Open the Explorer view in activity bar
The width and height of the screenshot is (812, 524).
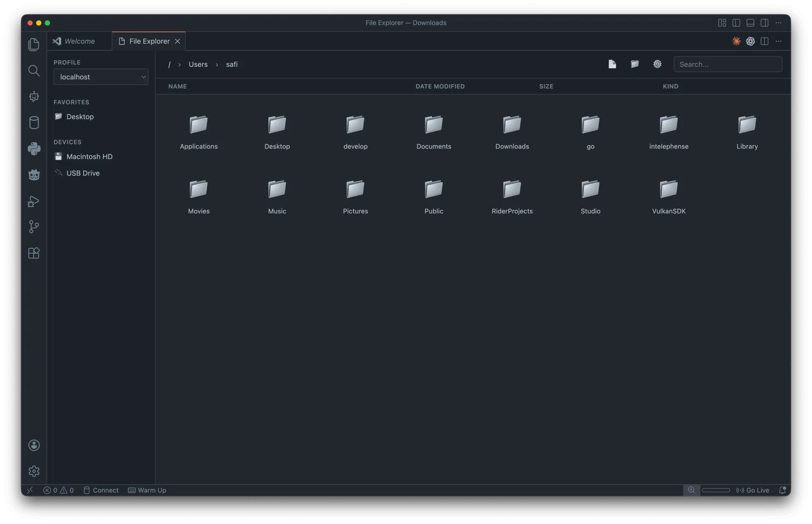pos(34,44)
